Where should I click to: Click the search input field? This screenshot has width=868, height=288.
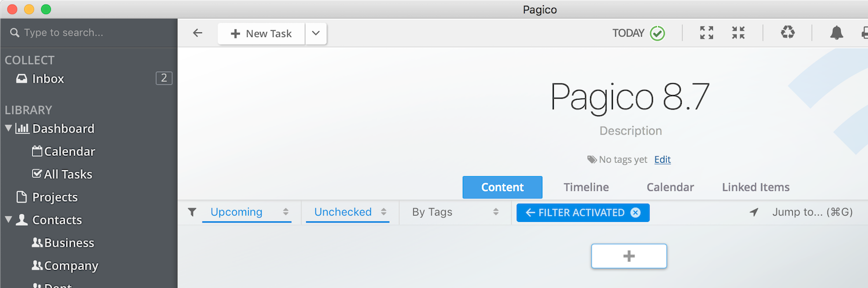tap(89, 33)
